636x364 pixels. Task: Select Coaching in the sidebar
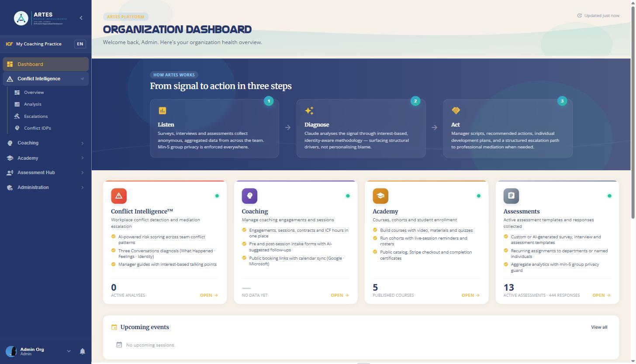46,143
